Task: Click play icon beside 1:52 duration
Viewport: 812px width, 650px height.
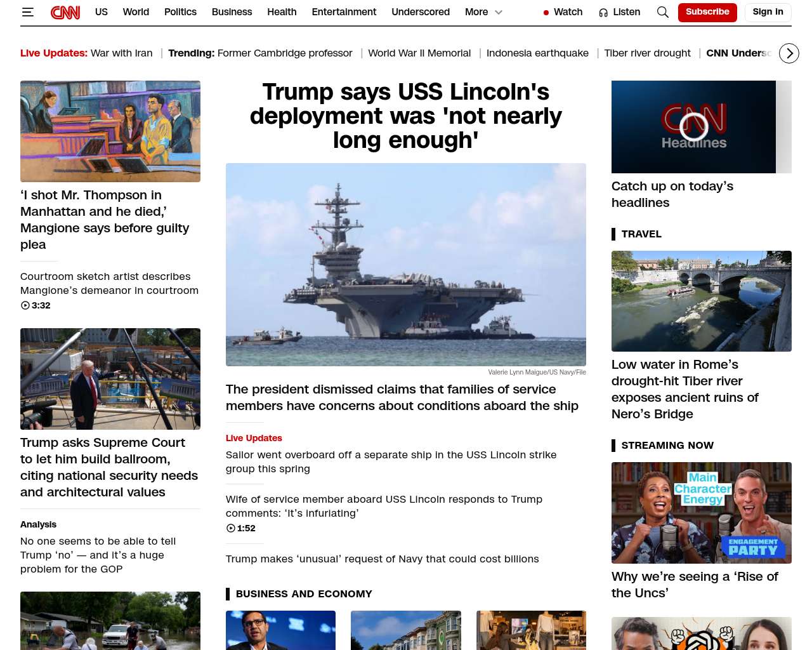Action: tap(231, 528)
